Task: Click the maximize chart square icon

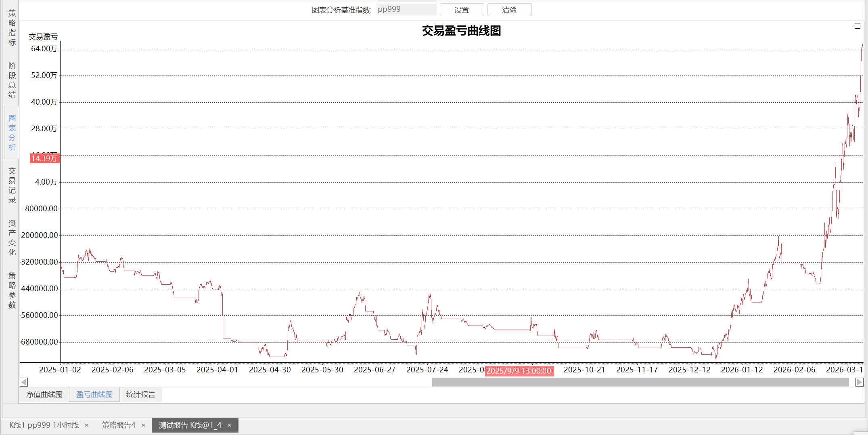Action: [x=858, y=26]
